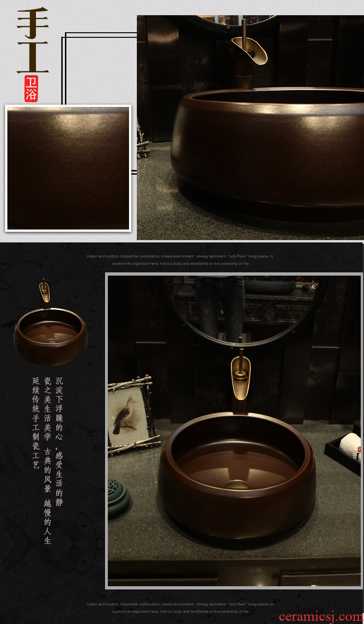Click the vertical text 瓷之美生活美学

(47, 408)
